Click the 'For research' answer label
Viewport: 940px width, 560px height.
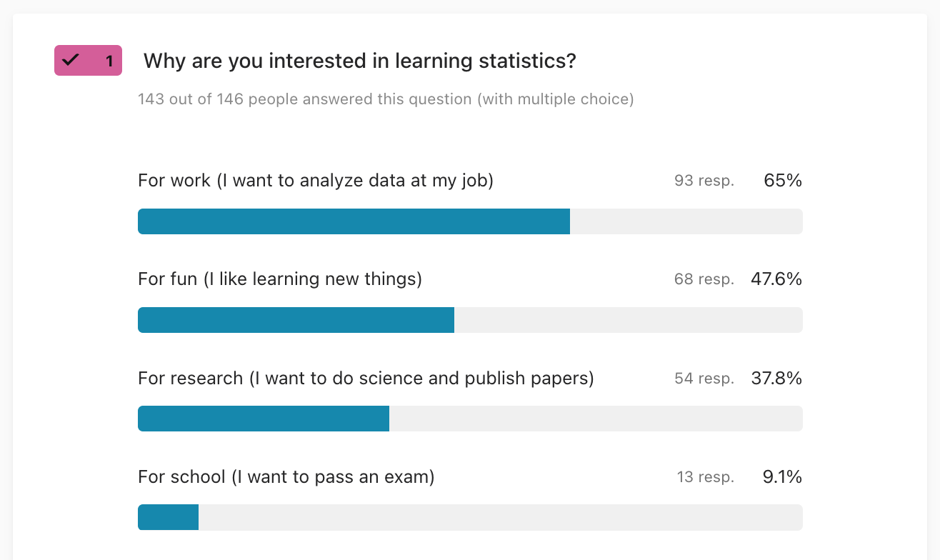(366, 378)
